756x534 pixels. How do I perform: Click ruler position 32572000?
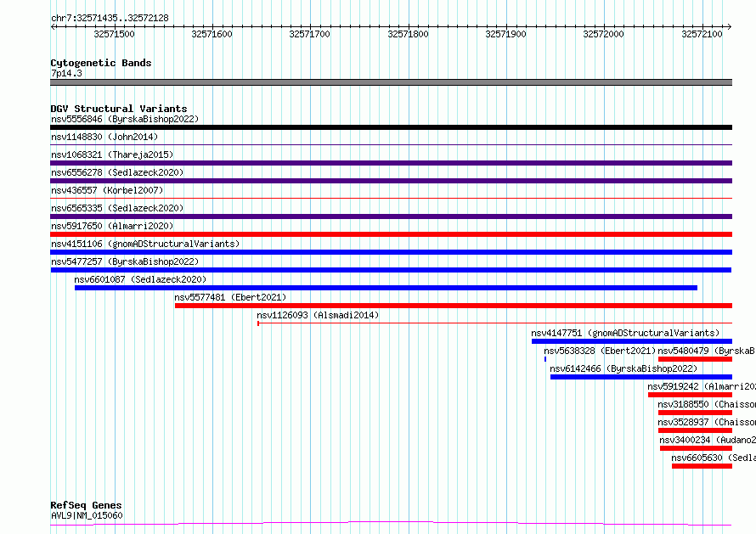pyautogui.click(x=603, y=34)
